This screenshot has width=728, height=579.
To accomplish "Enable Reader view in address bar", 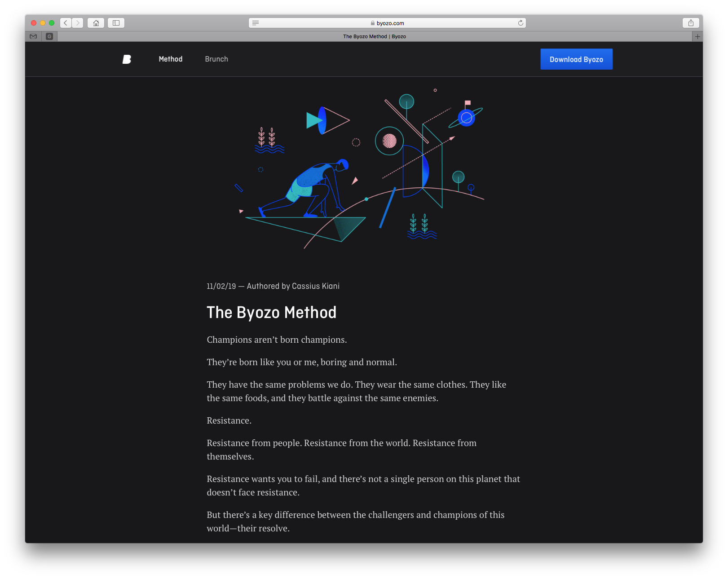I will coord(256,23).
